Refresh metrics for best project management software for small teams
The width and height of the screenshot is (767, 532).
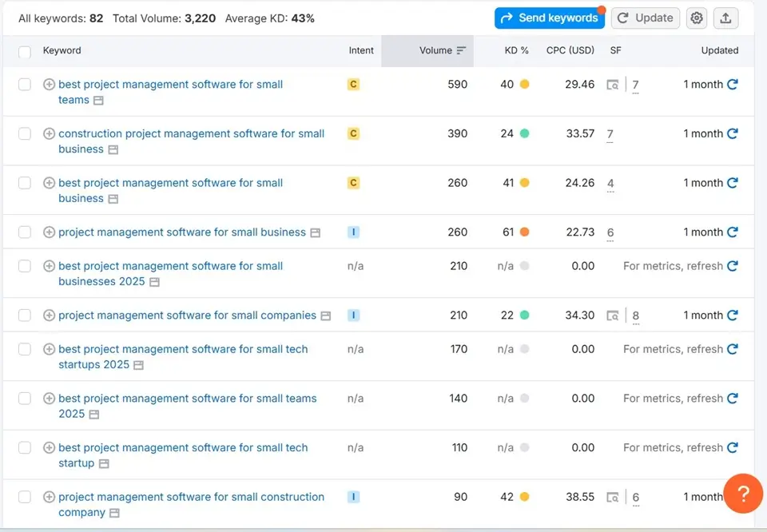[x=733, y=84]
